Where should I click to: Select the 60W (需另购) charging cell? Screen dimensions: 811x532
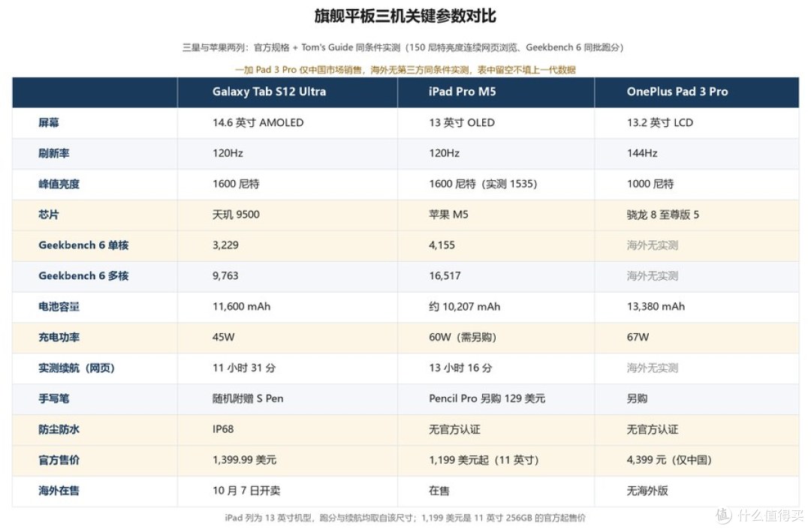pyautogui.click(x=463, y=337)
